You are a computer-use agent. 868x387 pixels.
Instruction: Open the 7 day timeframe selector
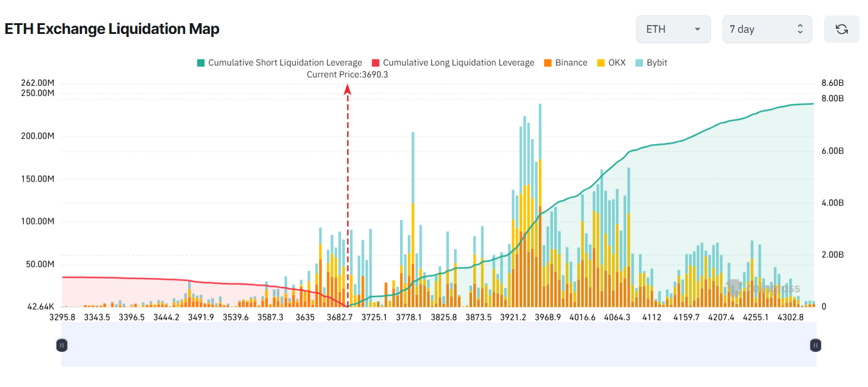[767, 29]
